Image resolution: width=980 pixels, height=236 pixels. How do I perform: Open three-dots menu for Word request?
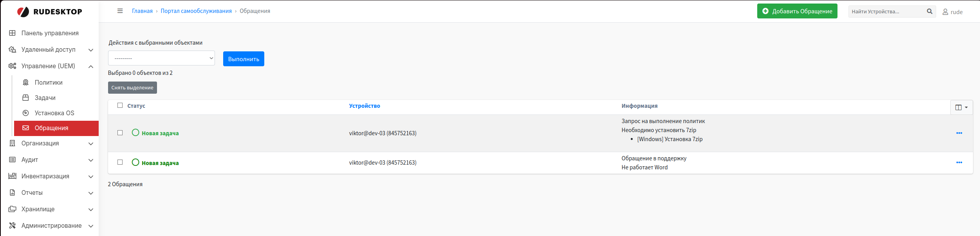click(959, 163)
